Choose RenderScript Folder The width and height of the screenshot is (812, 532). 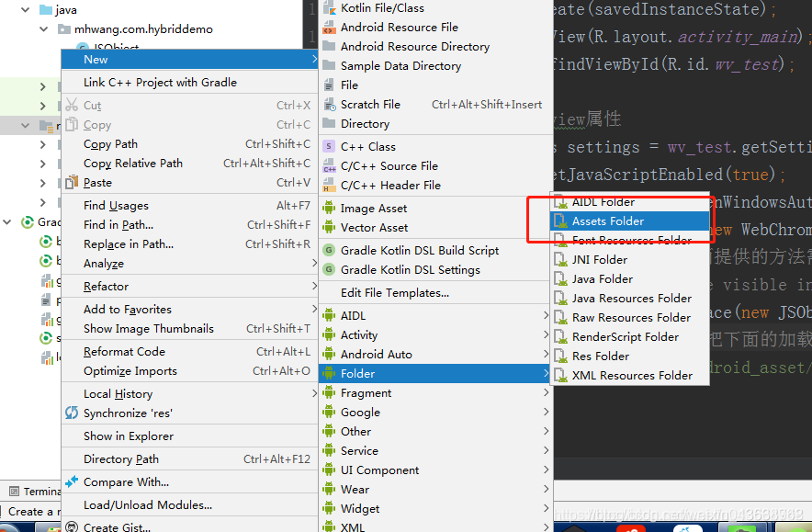pyautogui.click(x=630, y=336)
